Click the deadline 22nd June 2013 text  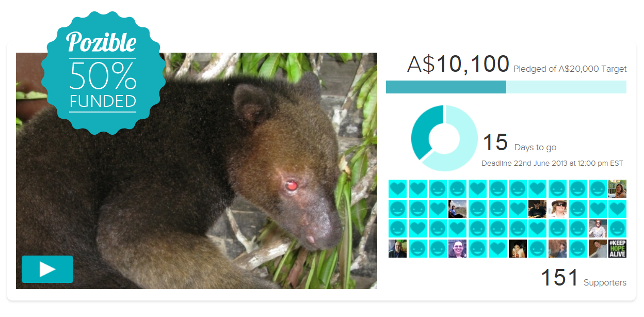552,163
